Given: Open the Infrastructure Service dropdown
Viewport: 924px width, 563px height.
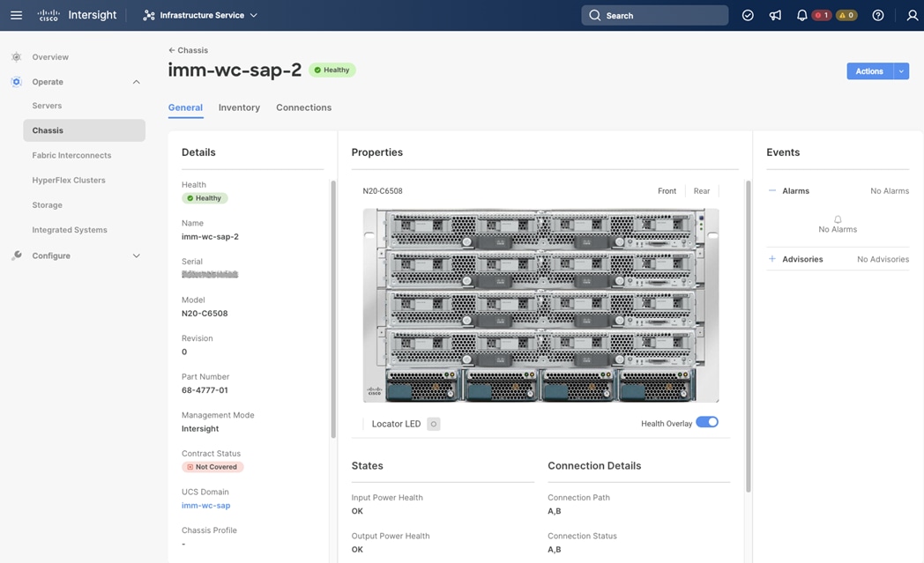Looking at the screenshot, I should (x=200, y=15).
